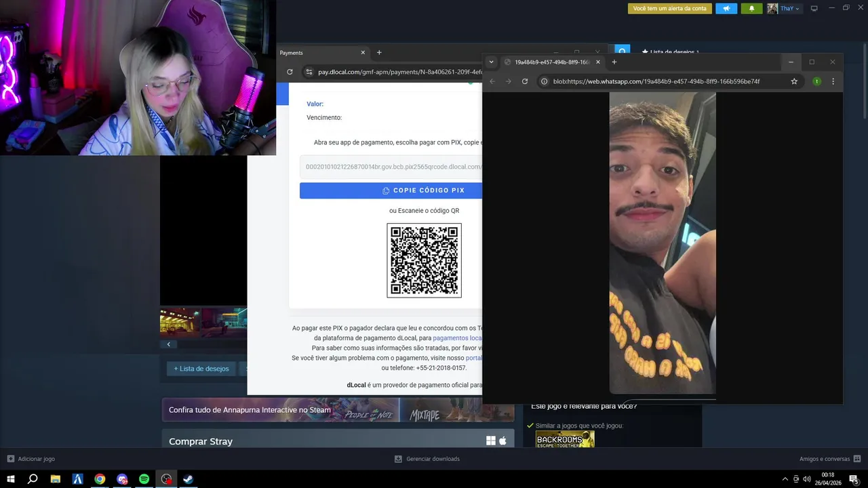Screen dimensions: 868x488
Task: Select the PIX code text field
Action: (391, 167)
